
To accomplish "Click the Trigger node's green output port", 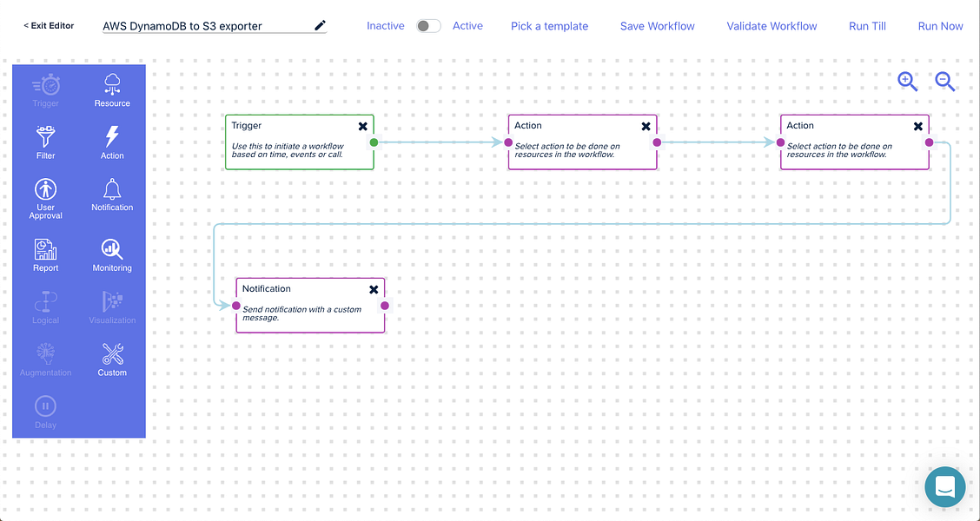I will (x=374, y=142).
